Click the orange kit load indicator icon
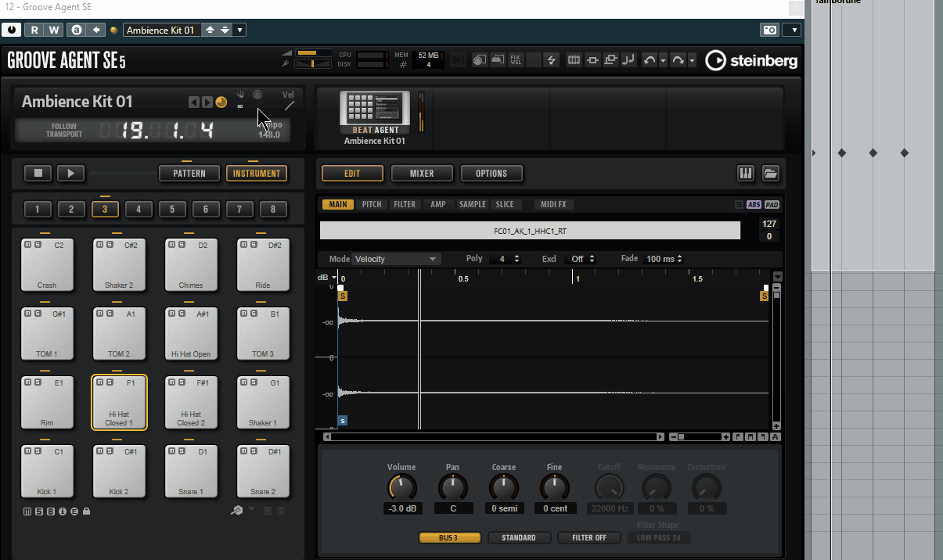Viewport: 943px width, 560px height. click(221, 102)
